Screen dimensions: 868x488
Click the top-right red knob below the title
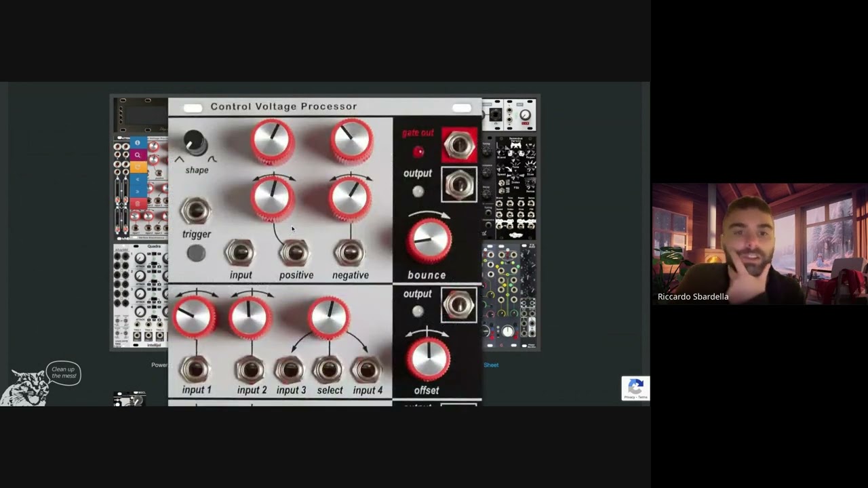(351, 141)
